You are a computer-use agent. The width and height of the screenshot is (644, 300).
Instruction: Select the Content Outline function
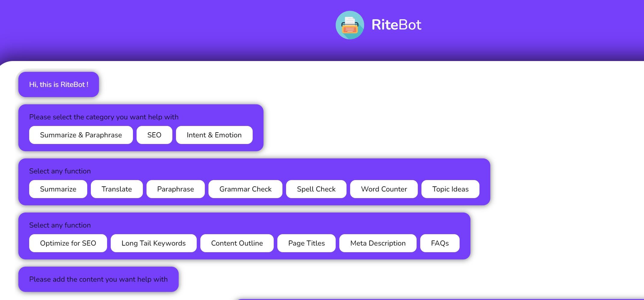pos(237,243)
